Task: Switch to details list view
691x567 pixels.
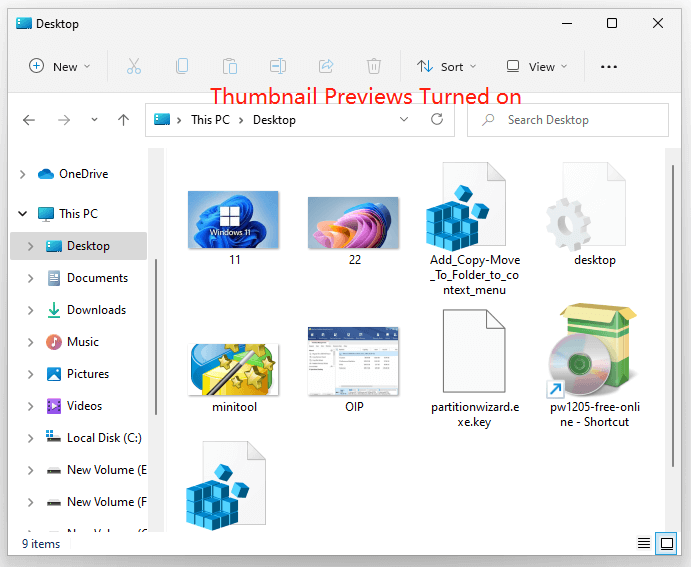Action: pos(644,543)
